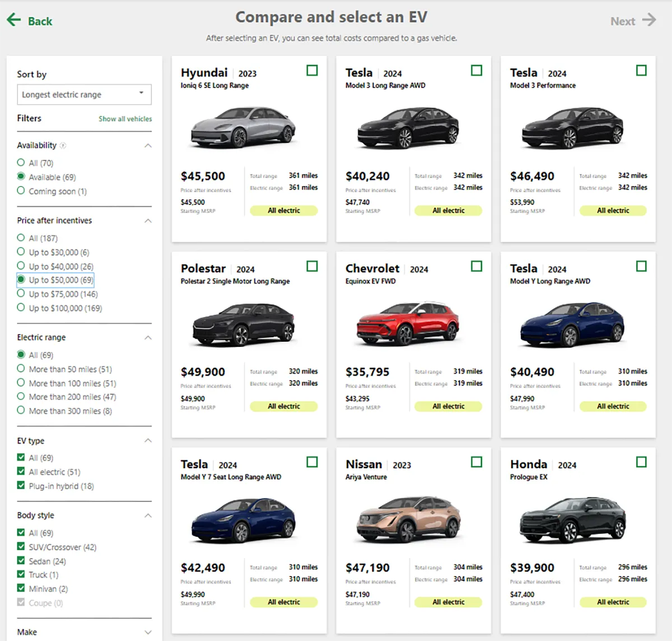Click All electric badge on Hyundai card
The height and width of the screenshot is (641, 672).
point(284,211)
